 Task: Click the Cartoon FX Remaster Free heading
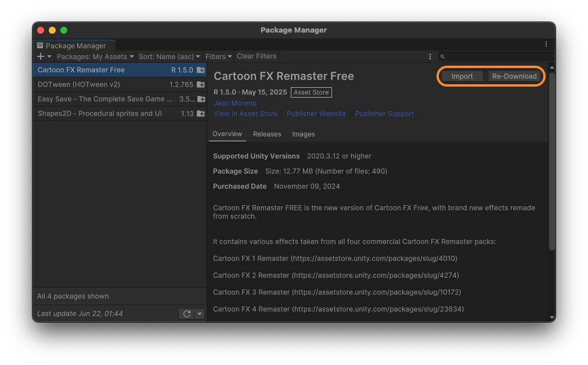pos(284,76)
